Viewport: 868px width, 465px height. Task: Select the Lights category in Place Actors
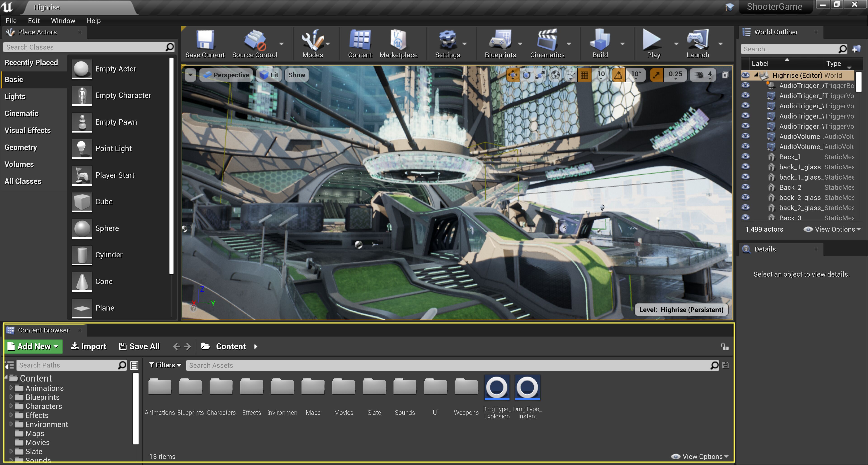[15, 96]
